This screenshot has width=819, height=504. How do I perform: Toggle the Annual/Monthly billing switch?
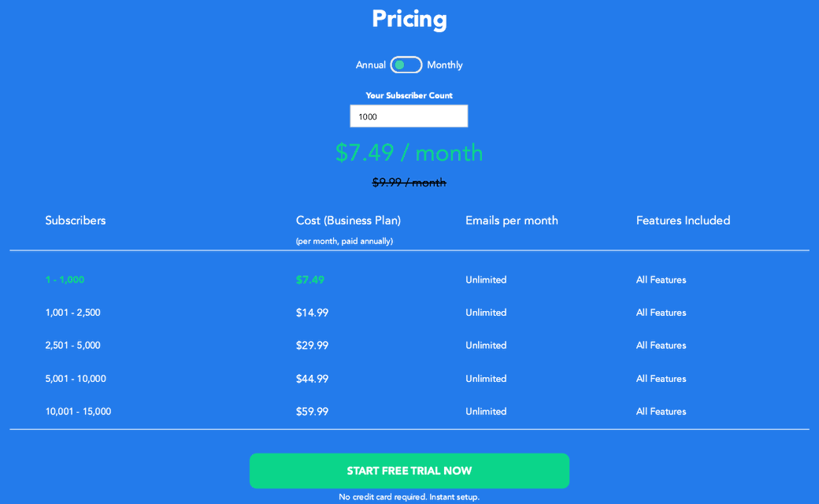(x=406, y=65)
